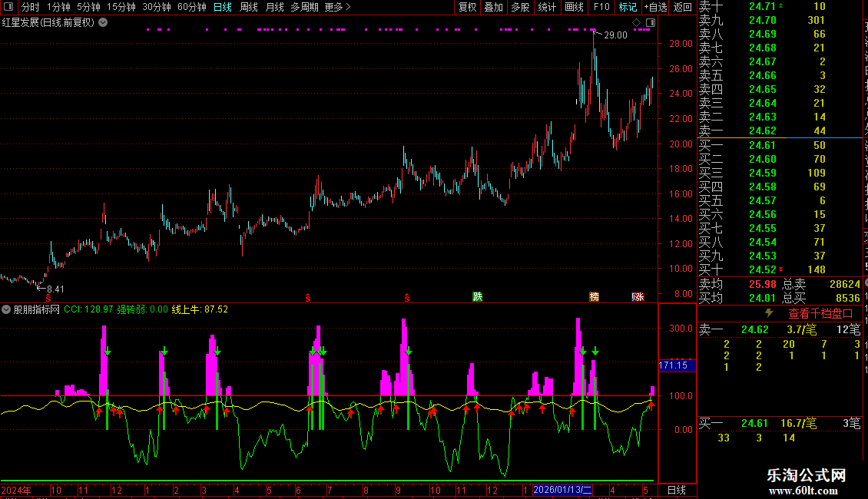
Task: Click the 线上牛: 87.52 readout
Action: [199, 309]
